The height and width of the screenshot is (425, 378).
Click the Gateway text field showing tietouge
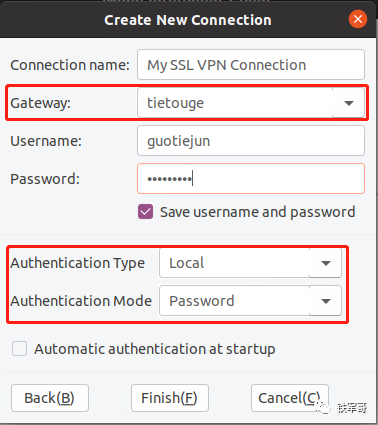(x=235, y=103)
